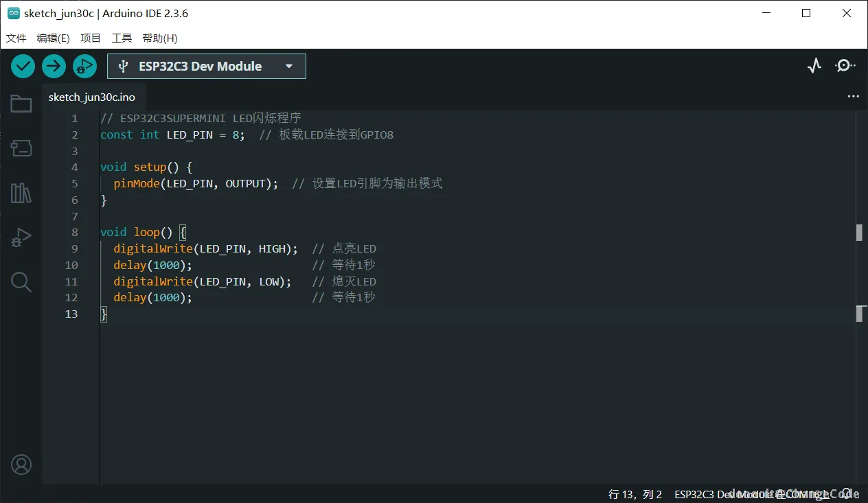Click digitalWrite HIGH on line 9
Screen dimensions: 868x503
[206, 248]
